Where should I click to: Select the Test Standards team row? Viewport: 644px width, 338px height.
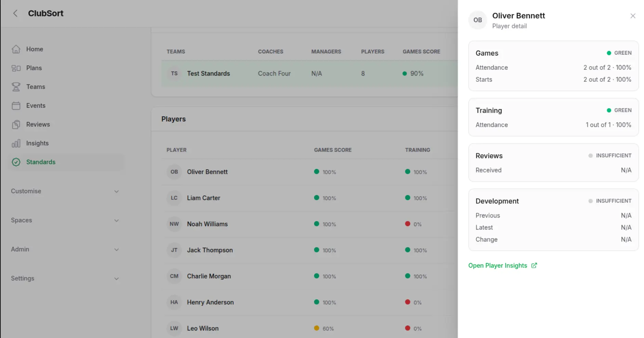point(309,74)
